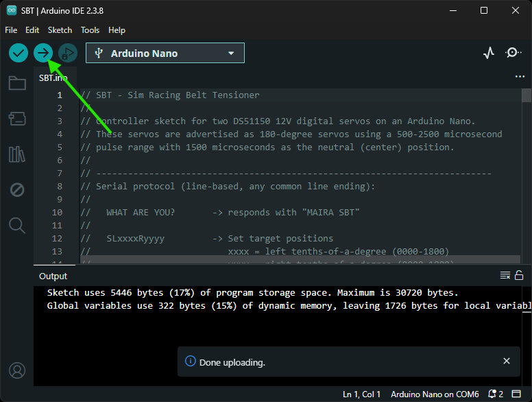The image size is (532, 402).
Task: Open the Library Manager sidebar
Action: 17,154
